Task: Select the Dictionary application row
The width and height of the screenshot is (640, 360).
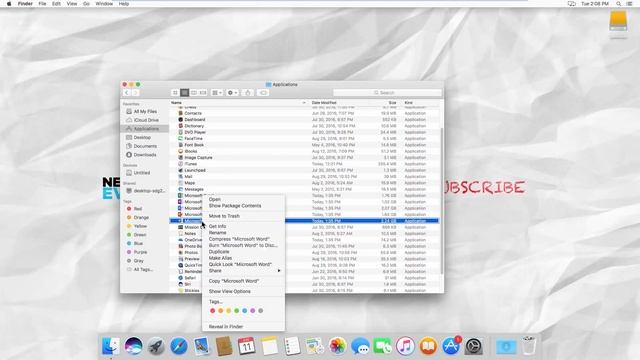Action: [304, 126]
